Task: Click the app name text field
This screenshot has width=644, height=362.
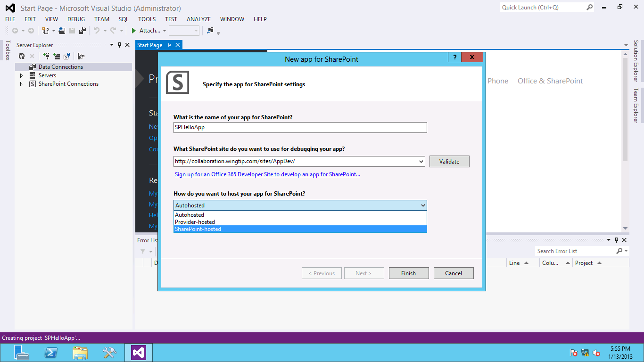Action: click(300, 127)
